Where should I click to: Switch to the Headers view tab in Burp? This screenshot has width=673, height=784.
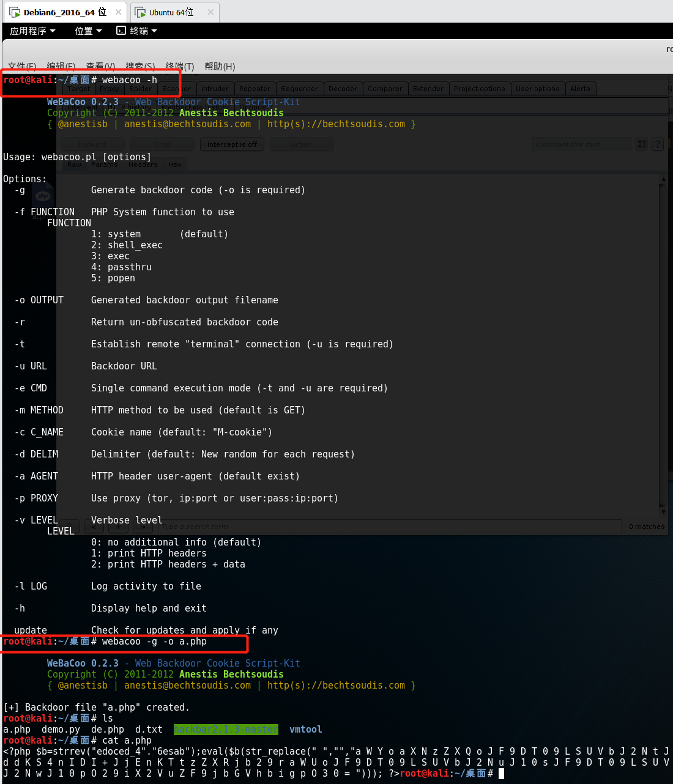pos(143,165)
